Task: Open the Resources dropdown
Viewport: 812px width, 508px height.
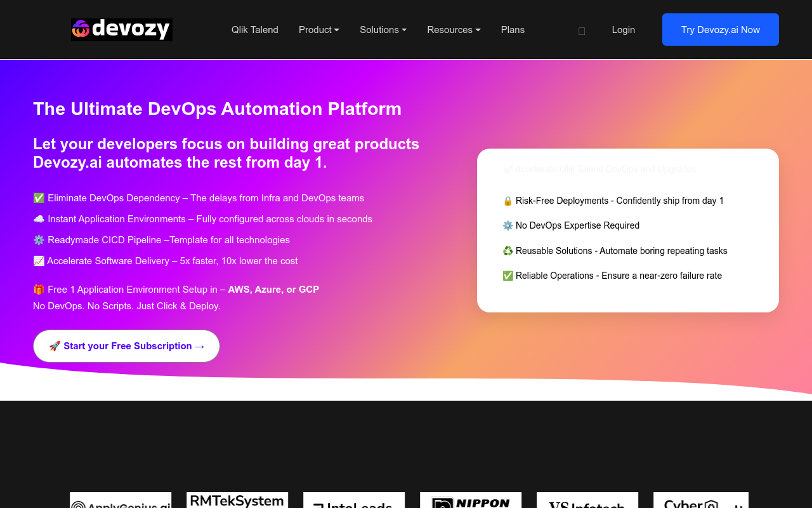Action: (x=454, y=29)
